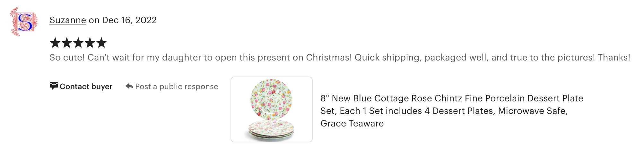Click the word "Thanks!" ending the review
644x168 pixels.
pos(614,57)
